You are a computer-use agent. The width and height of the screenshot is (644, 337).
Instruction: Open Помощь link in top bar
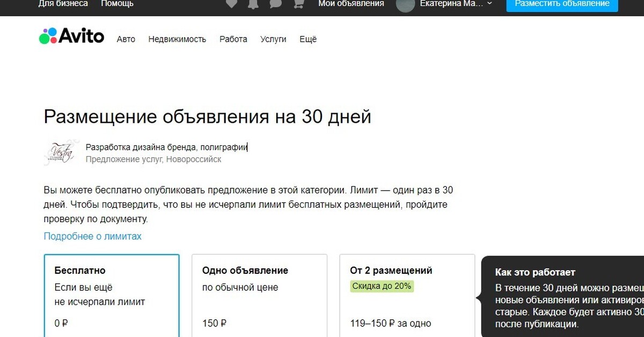(x=117, y=3)
